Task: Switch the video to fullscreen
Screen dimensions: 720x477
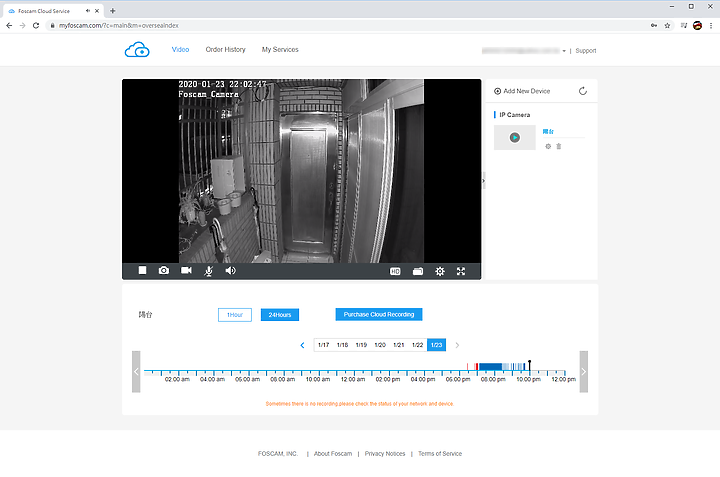Action: [461, 271]
